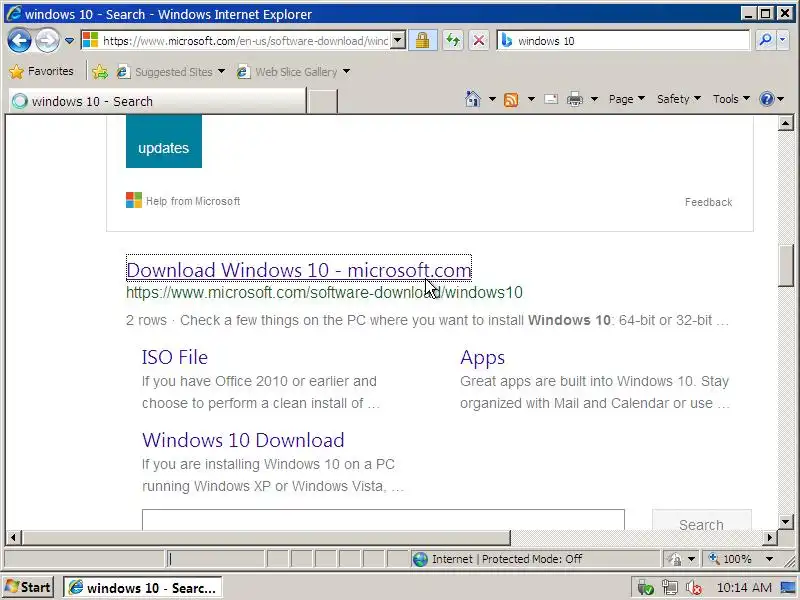Open search provider options dropdown

[x=783, y=40]
